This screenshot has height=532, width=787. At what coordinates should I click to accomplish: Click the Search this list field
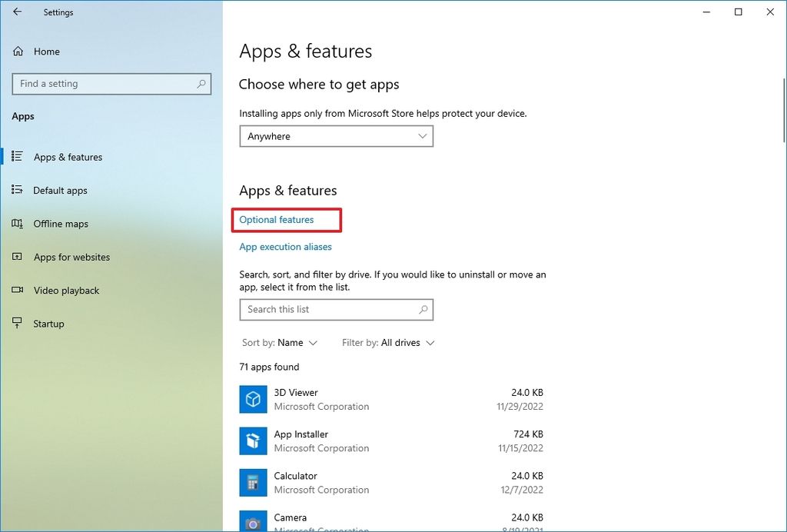(x=336, y=309)
